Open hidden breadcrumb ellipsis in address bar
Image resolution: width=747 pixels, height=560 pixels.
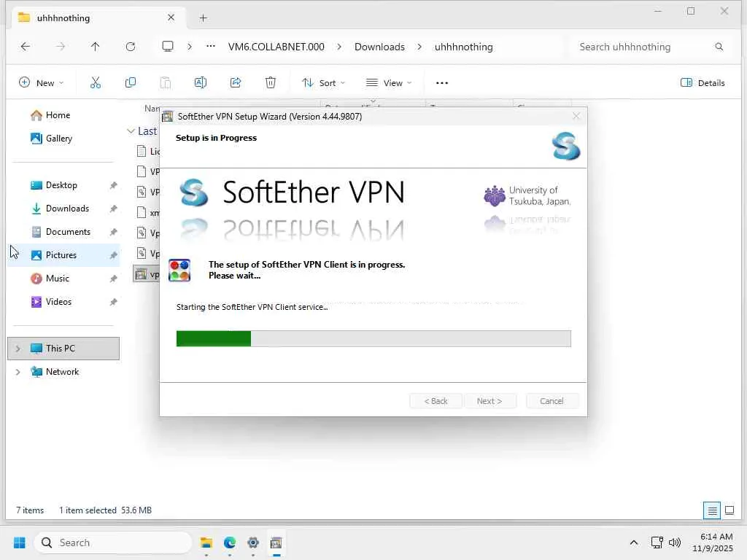pos(211,46)
